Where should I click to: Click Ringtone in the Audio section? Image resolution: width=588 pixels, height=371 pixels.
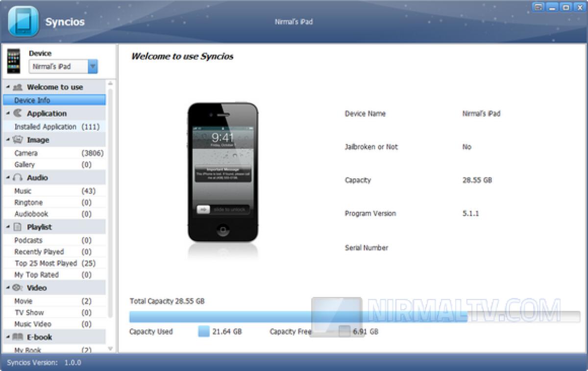pos(28,202)
